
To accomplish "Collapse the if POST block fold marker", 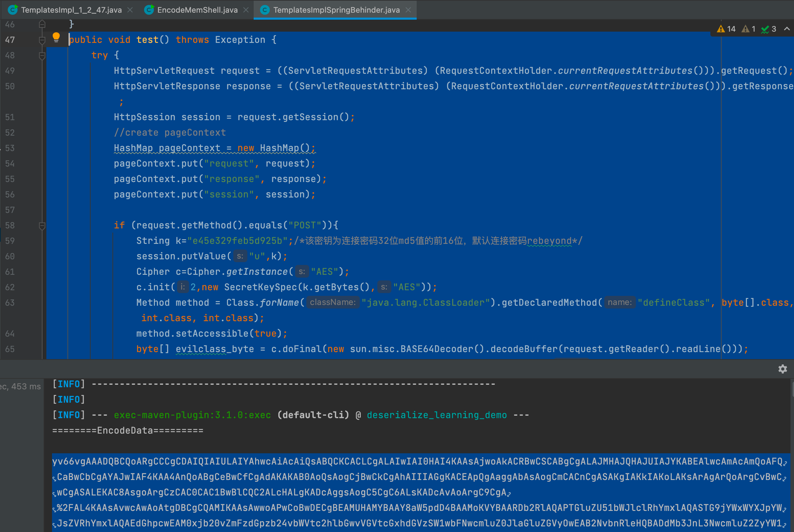I will pos(42,226).
